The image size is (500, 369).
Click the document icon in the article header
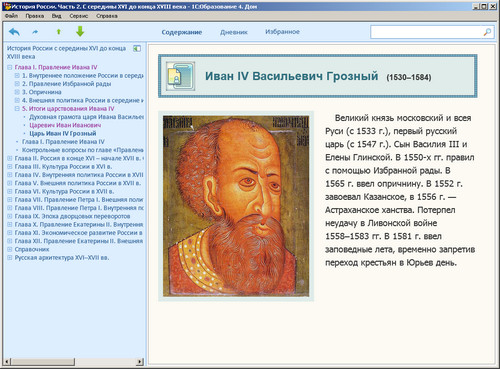(180, 76)
